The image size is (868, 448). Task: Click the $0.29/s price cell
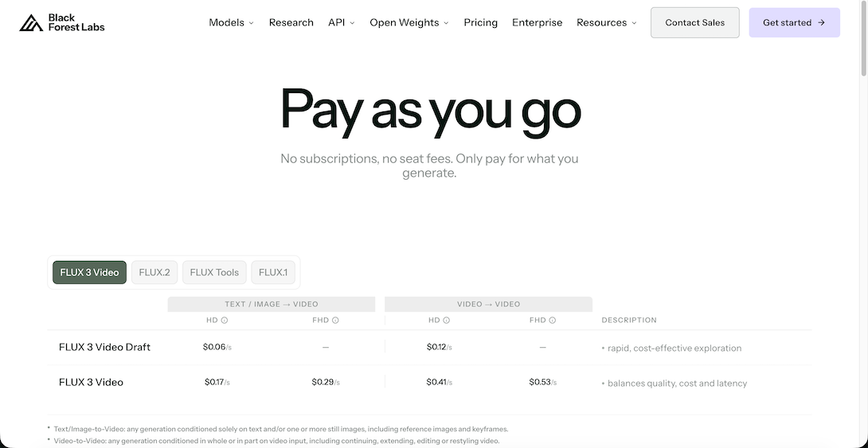click(326, 382)
